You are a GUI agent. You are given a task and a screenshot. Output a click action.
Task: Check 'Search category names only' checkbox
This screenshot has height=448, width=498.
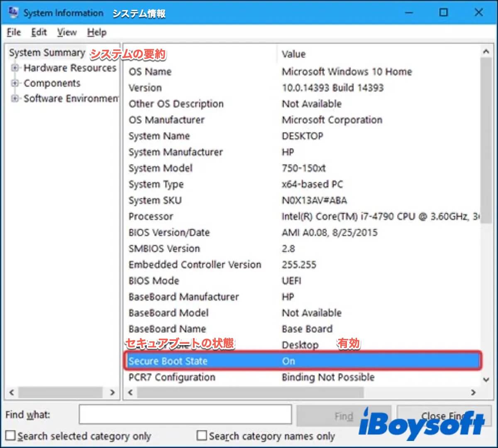point(202,436)
